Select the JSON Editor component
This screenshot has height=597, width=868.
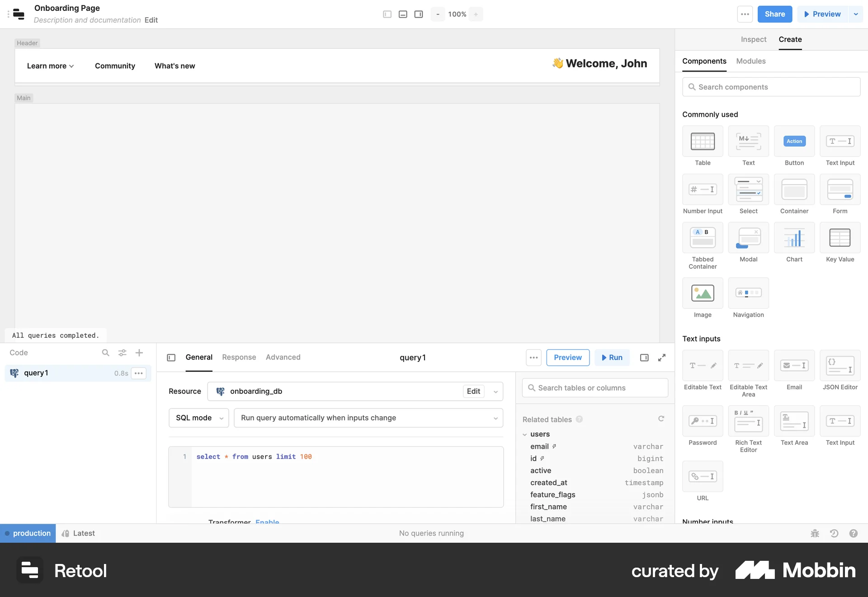click(840, 366)
